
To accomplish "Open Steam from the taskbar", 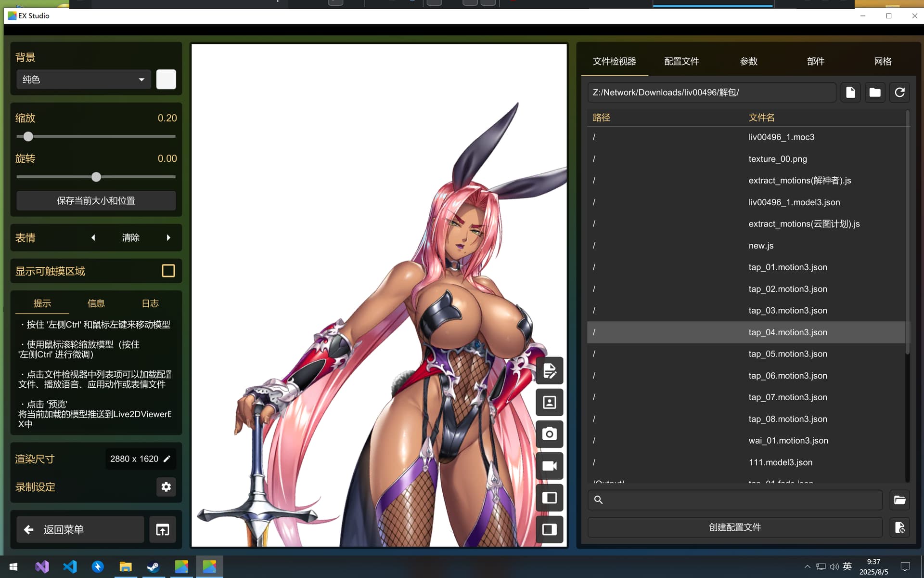I will (154, 567).
